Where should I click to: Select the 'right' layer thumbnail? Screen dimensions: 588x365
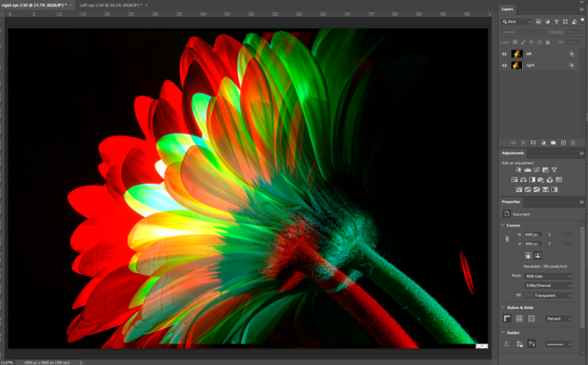pyautogui.click(x=517, y=66)
